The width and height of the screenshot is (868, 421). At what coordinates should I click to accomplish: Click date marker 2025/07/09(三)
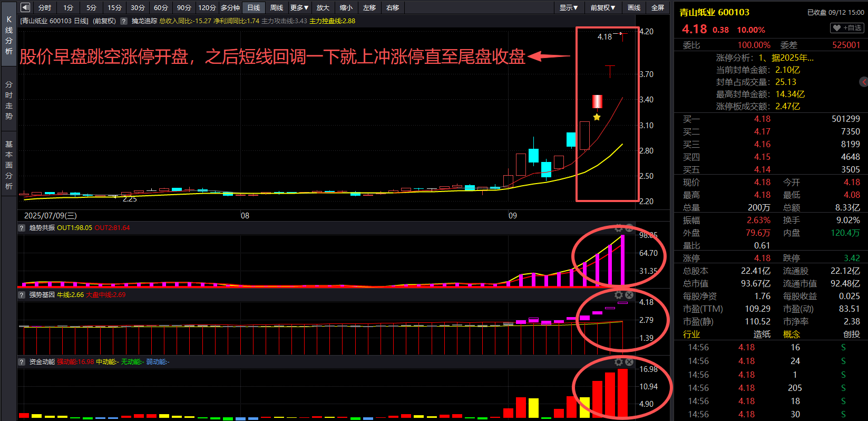point(51,216)
